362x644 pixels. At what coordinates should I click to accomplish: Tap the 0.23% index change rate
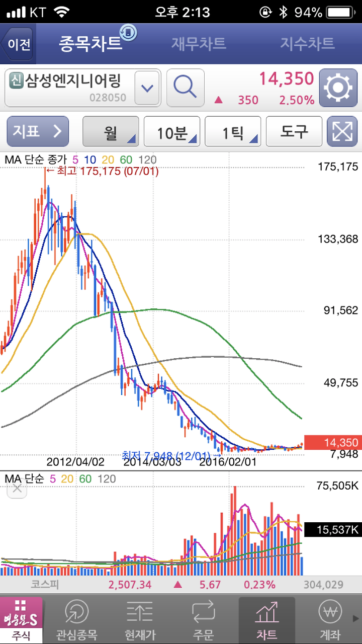tap(260, 585)
